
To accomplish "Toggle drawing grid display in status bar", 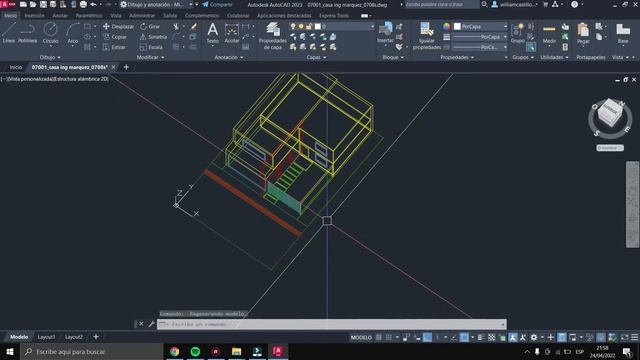I will (x=379, y=337).
